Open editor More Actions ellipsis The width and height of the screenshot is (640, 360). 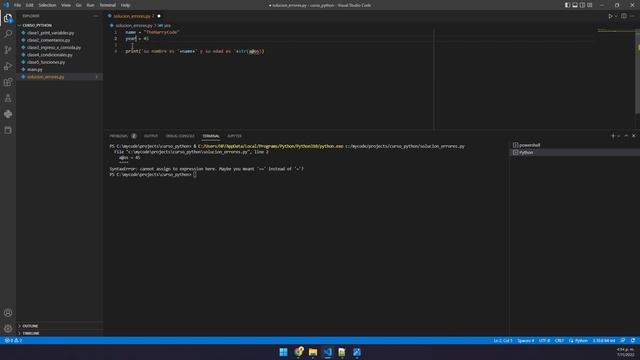632,16
